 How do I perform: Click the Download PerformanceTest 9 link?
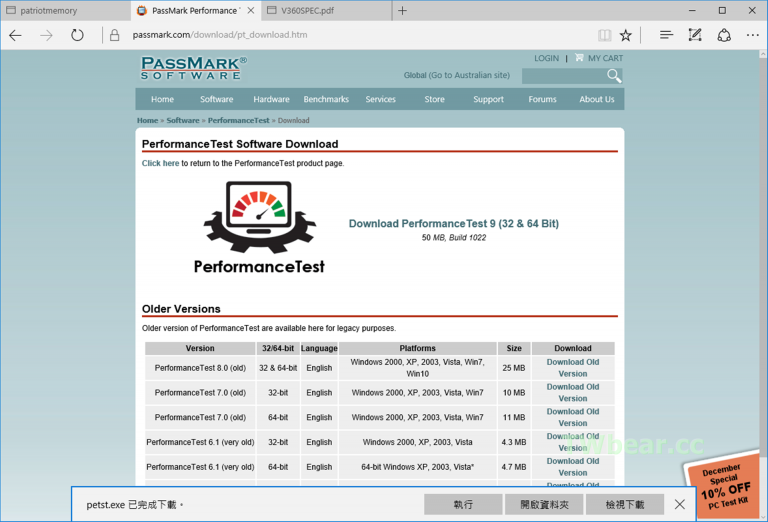[453, 224]
